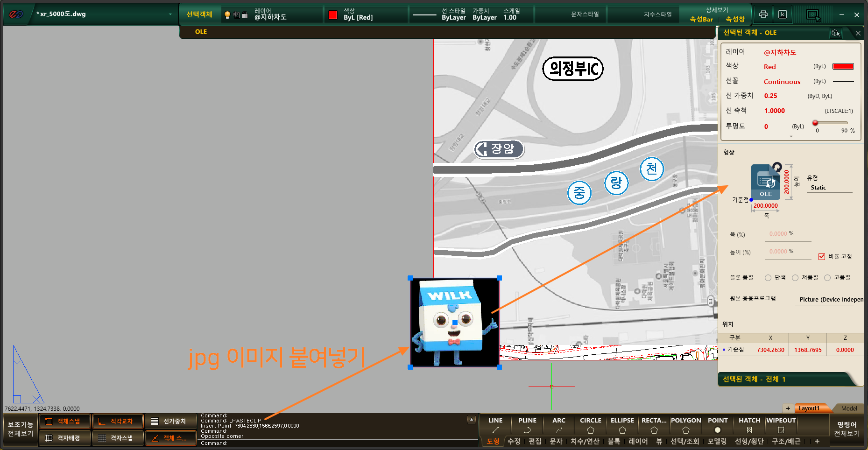Select the POLYGON drawing tool
The width and height of the screenshot is (868, 450).
click(686, 425)
